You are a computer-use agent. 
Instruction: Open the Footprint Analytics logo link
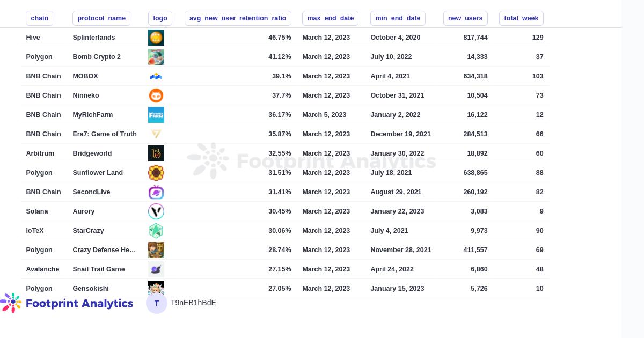[x=67, y=303]
